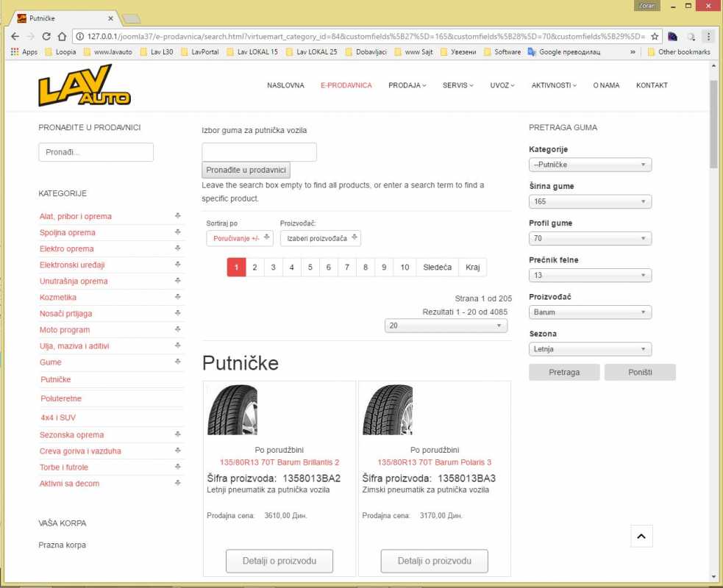The width and height of the screenshot is (723, 588).
Task: Jump to the Sledeća page
Action: (x=437, y=268)
